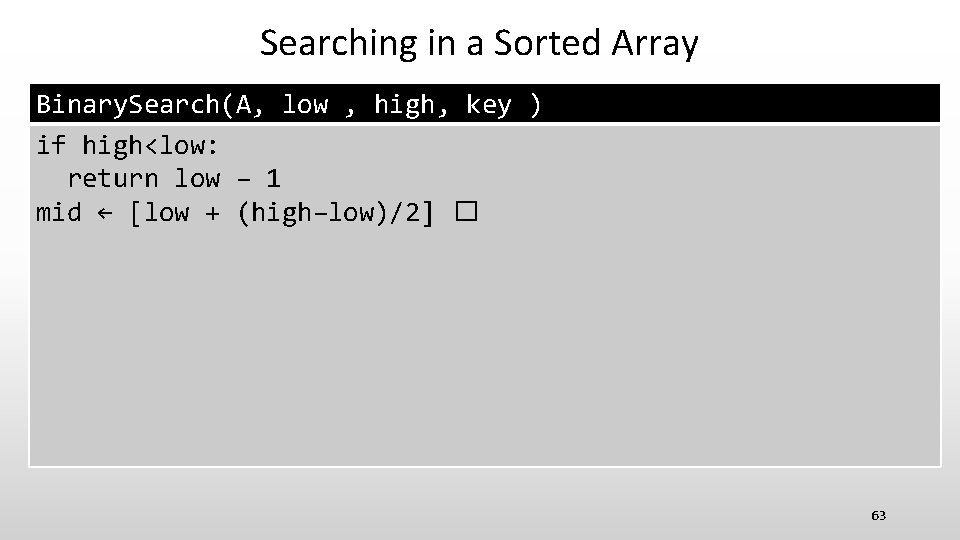Click the 'mid' variable name
This screenshot has height=540, width=960.
click(58, 213)
